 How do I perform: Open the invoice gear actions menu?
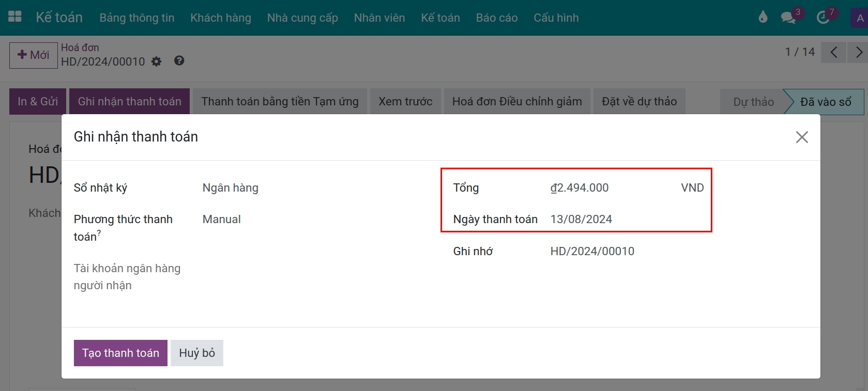(x=156, y=61)
